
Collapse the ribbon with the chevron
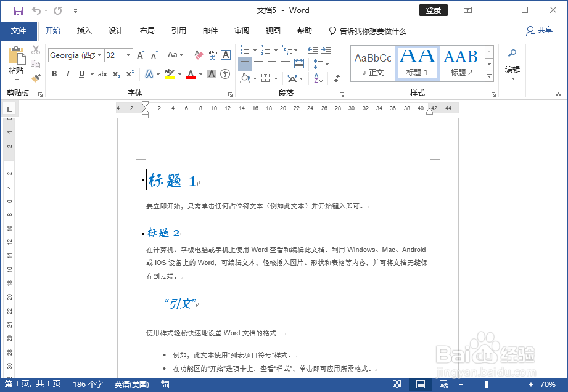tap(558, 94)
